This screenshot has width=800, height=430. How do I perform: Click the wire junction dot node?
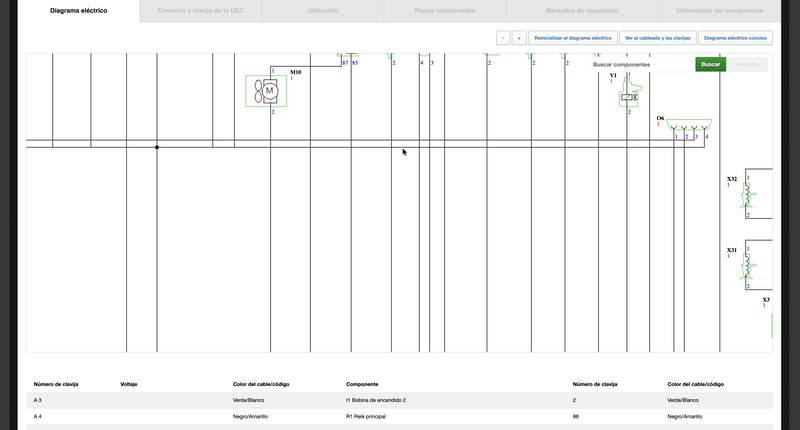click(157, 147)
